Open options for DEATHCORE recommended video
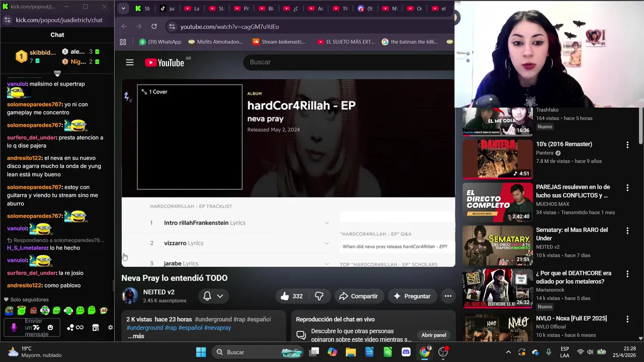644x362 pixels. coord(627,274)
